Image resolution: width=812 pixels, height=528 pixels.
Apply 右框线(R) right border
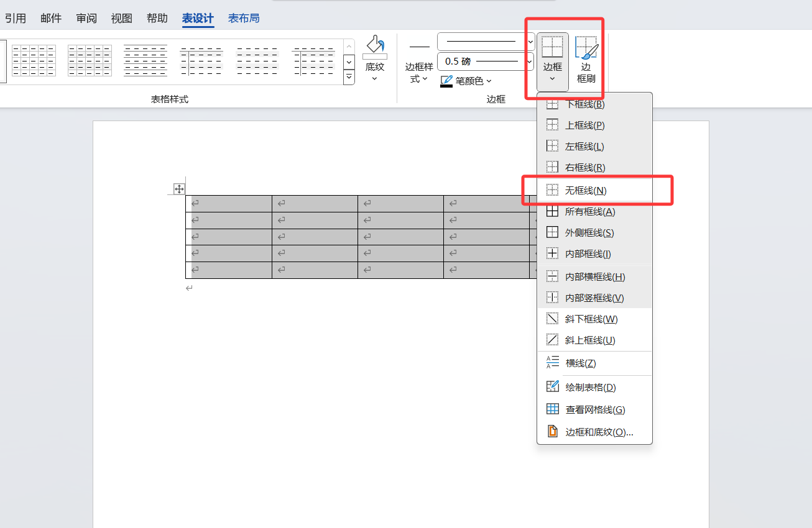(594, 168)
